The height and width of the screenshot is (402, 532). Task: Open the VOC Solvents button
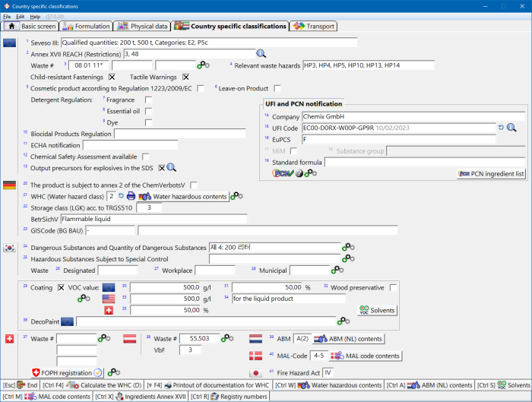pyautogui.click(x=377, y=311)
